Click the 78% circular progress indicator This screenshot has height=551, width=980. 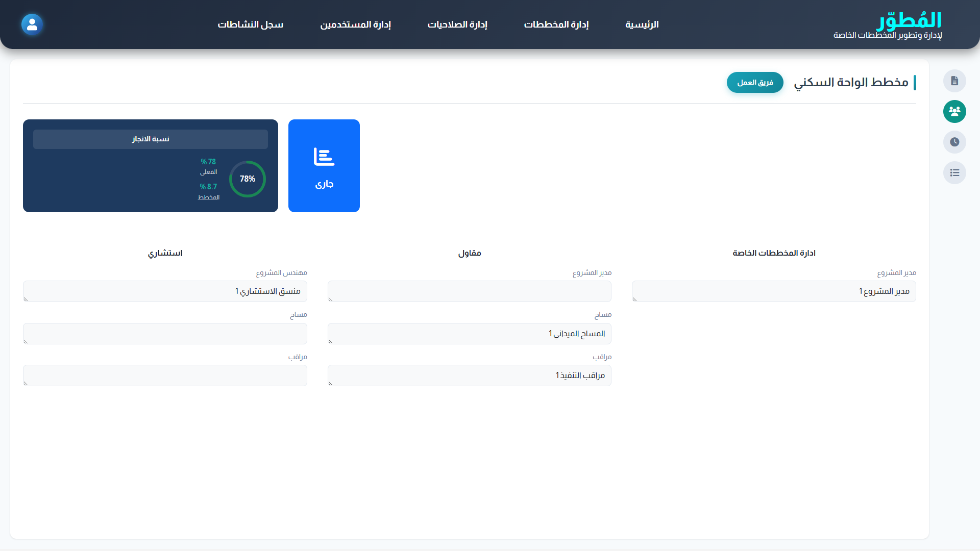[x=248, y=179]
